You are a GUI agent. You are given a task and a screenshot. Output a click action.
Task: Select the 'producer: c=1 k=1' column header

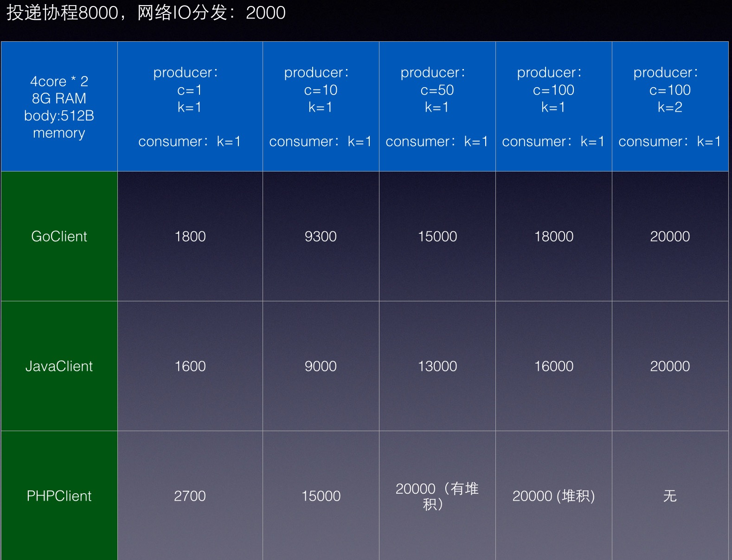coord(190,107)
